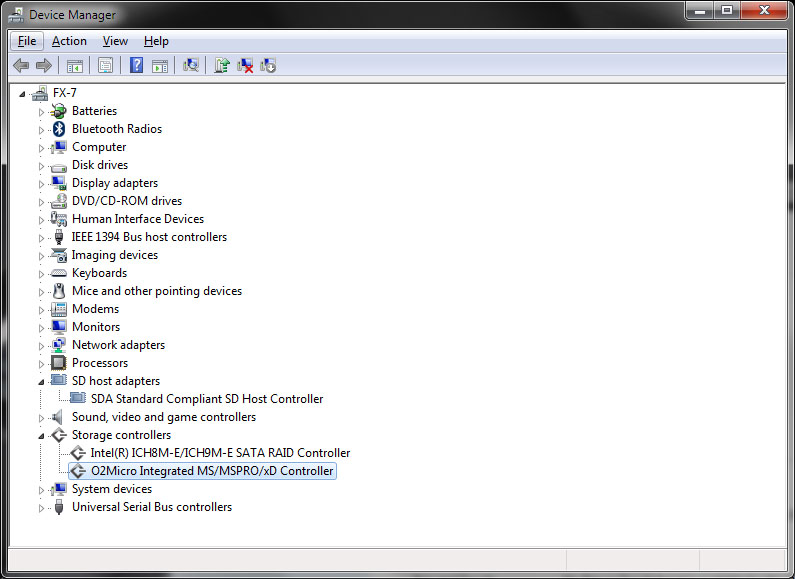Click the Sound, video and game controllers speaker icon
This screenshot has height=579, width=795.
coord(58,417)
